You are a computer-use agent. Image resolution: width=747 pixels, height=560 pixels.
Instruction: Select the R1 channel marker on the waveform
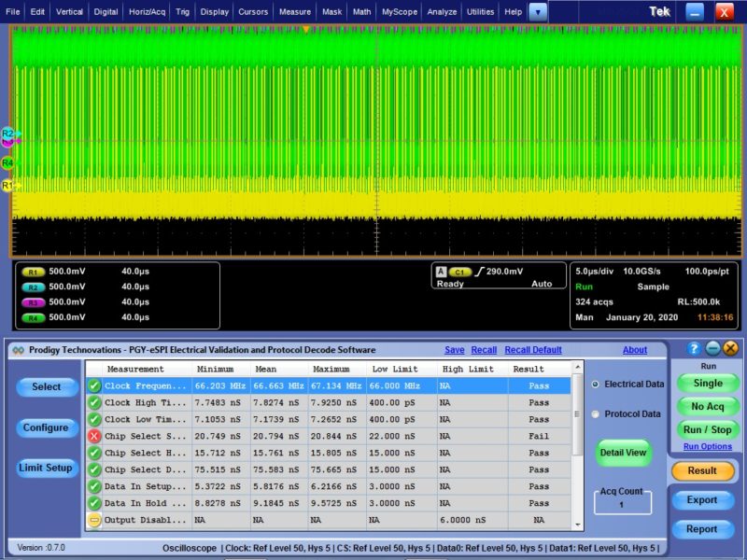8,185
